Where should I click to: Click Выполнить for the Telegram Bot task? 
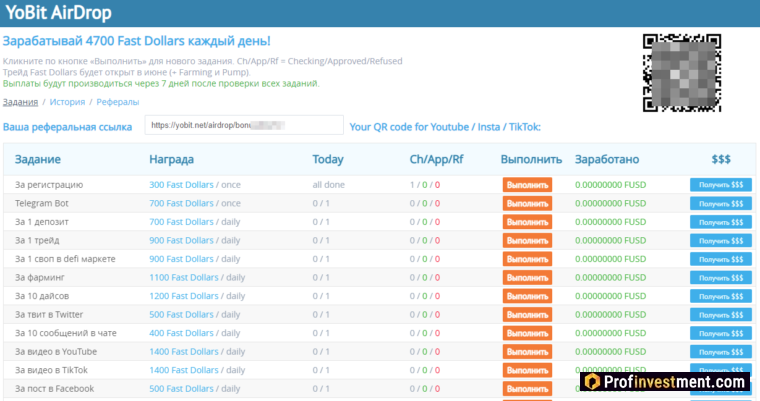pyautogui.click(x=526, y=203)
